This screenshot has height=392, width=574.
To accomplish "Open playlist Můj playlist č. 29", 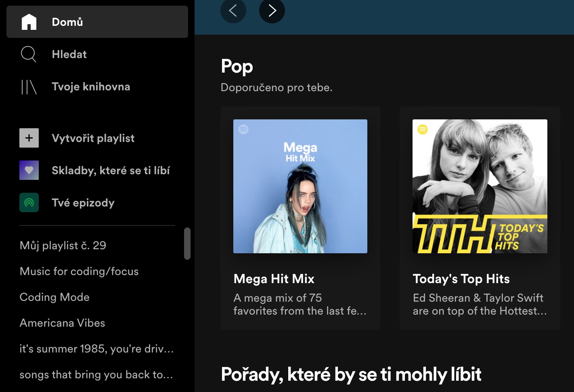I will pos(63,246).
